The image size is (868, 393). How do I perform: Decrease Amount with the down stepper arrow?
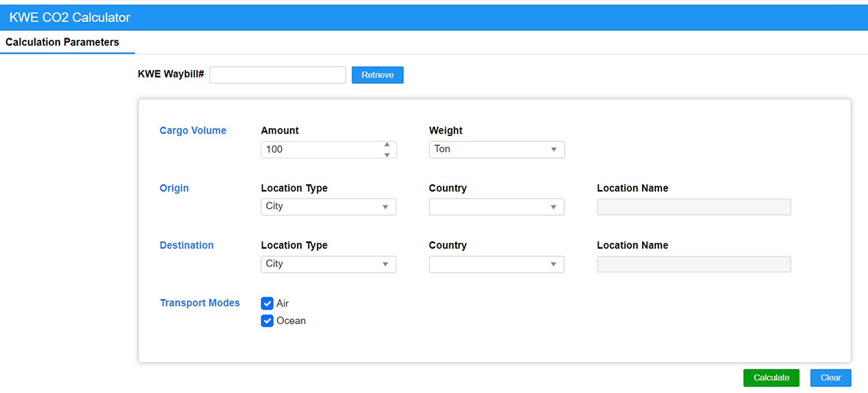(387, 155)
